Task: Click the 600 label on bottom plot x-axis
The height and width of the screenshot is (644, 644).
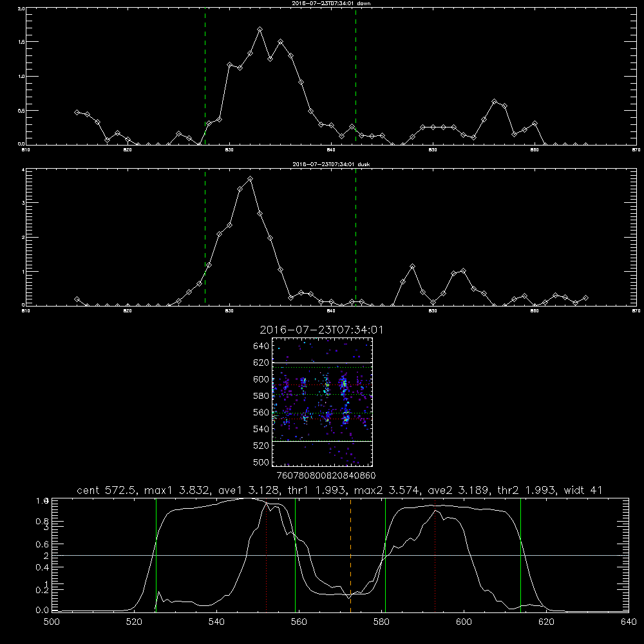Action: point(464,622)
